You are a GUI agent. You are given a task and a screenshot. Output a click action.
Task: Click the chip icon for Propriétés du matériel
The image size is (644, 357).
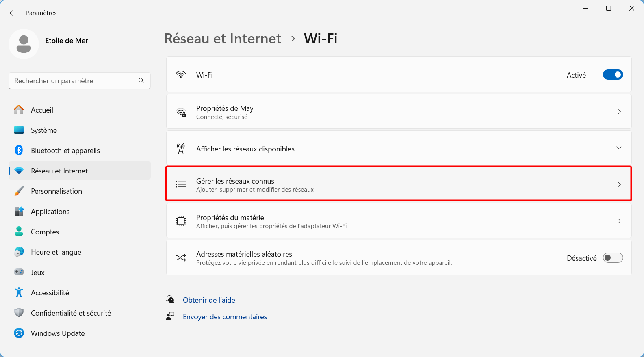coord(181,221)
